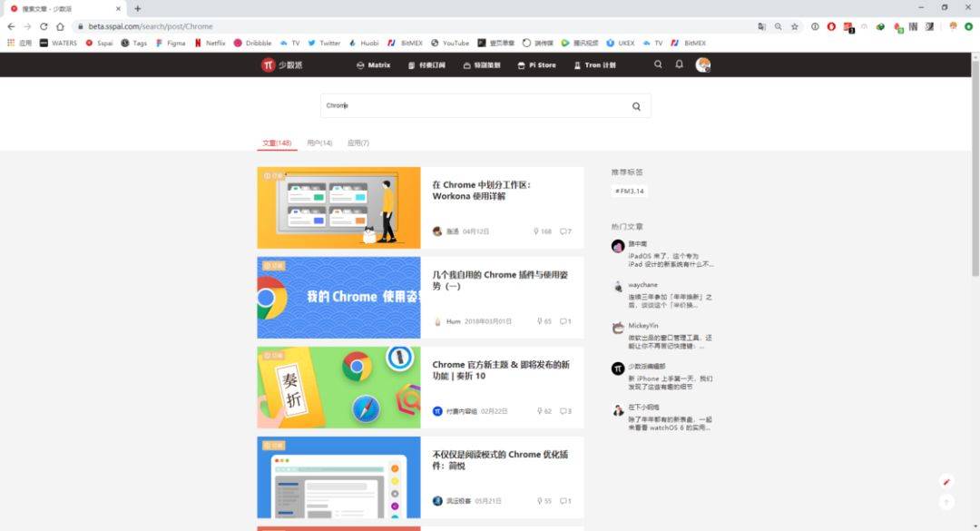Switch to the 用户(14) tab

[319, 143]
